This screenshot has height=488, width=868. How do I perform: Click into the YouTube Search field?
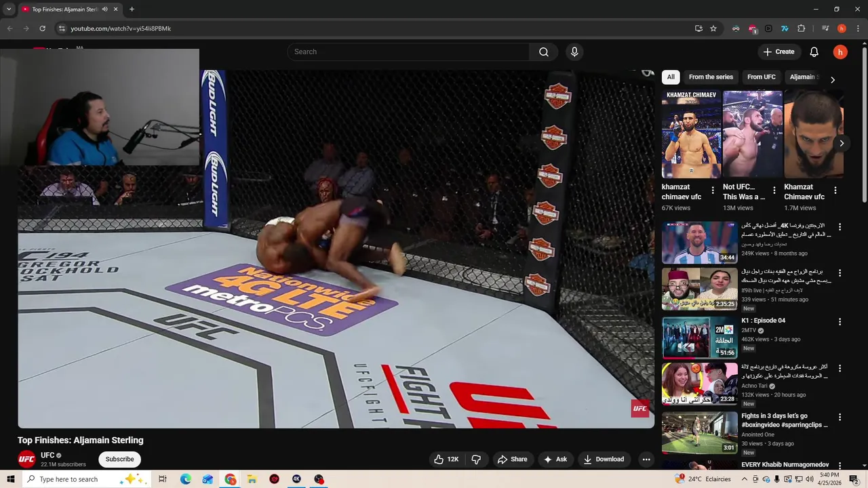pyautogui.click(x=408, y=52)
